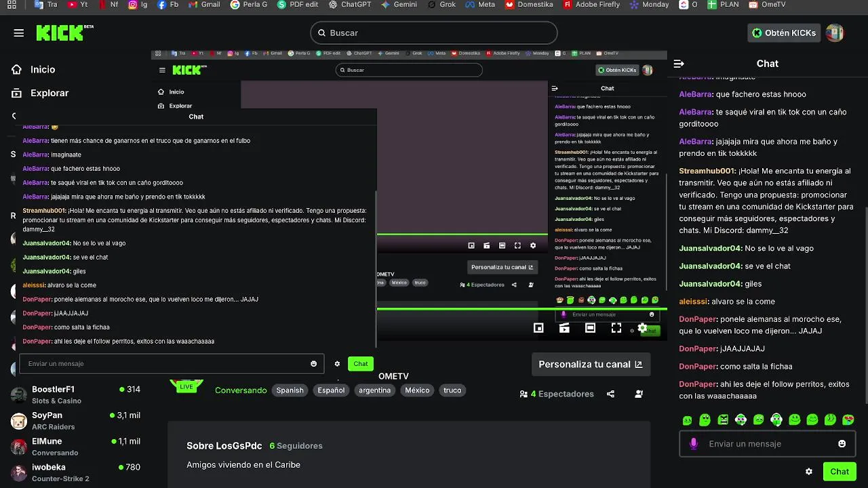Select the Español tag
The width and height of the screenshot is (868, 488).
331,390
